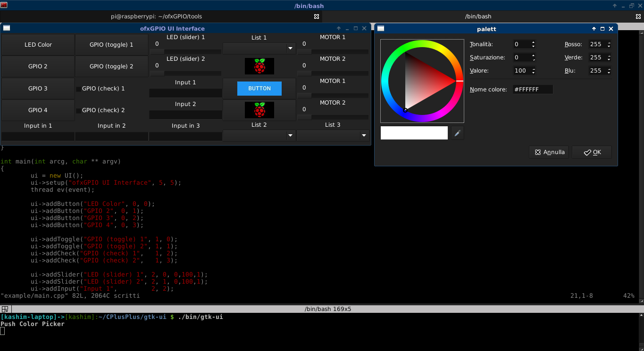Click the LED (slider) 1 slider track
The image size is (644, 351).
point(185,51)
